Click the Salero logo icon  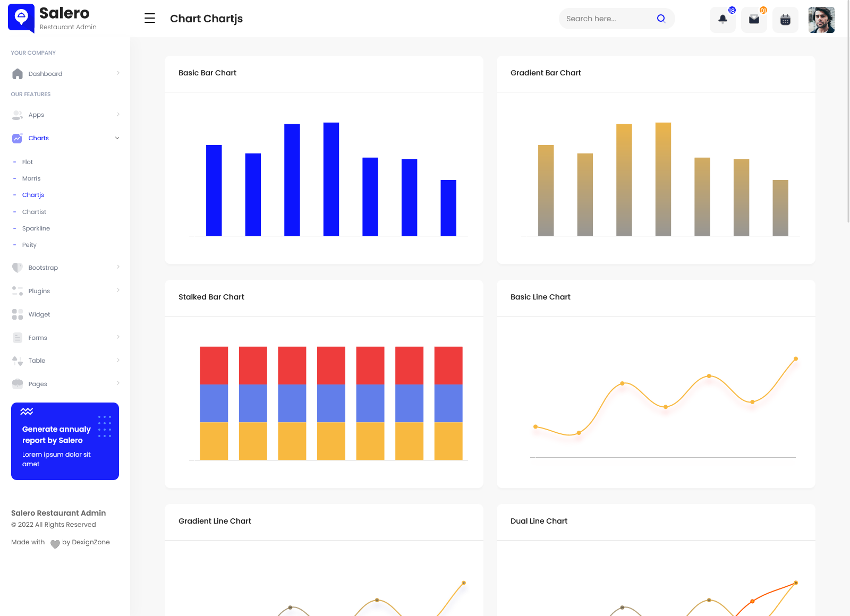(x=21, y=18)
